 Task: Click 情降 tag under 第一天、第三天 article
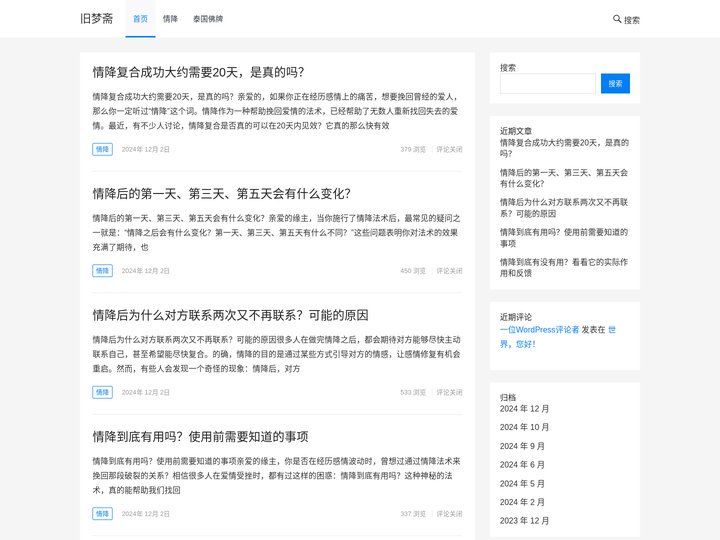pyautogui.click(x=102, y=271)
